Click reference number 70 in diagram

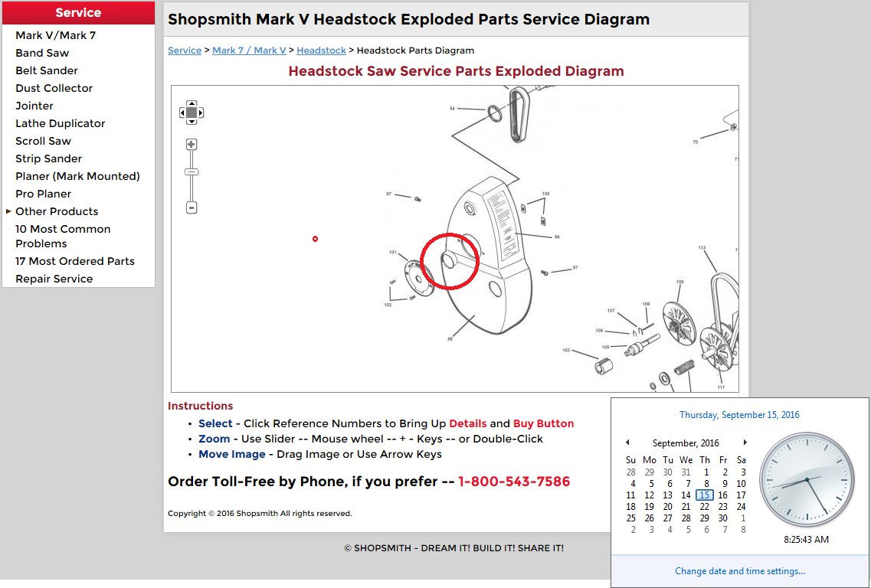[695, 142]
